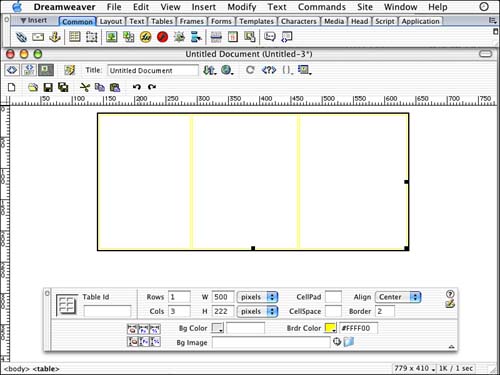The height and width of the screenshot is (375, 500).
Task: Click the Copy icon
Action: click(x=100, y=87)
